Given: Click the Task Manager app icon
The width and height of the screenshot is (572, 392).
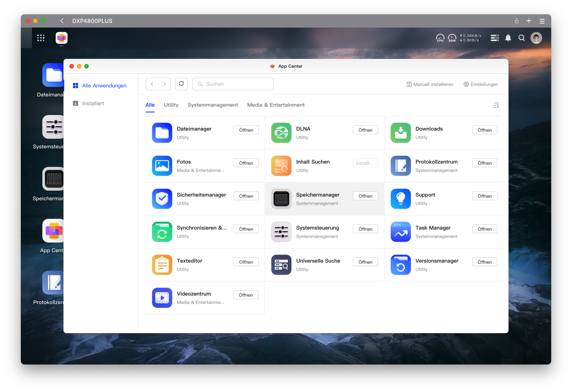Looking at the screenshot, I should (x=400, y=232).
